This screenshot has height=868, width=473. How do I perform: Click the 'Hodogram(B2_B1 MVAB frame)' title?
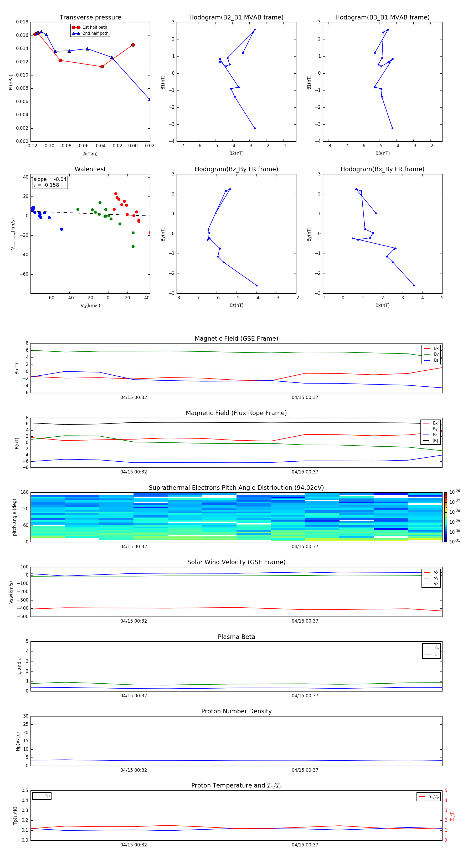click(x=236, y=18)
